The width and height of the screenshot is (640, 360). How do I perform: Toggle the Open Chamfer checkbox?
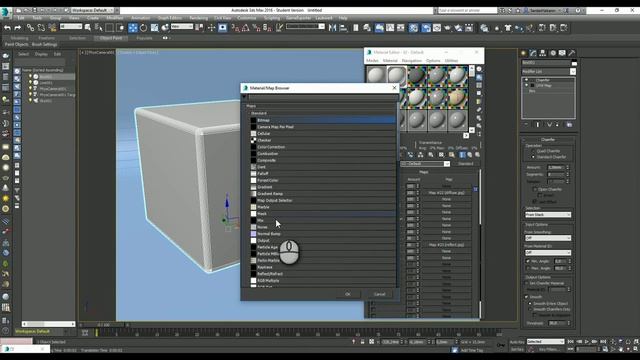tap(535, 189)
